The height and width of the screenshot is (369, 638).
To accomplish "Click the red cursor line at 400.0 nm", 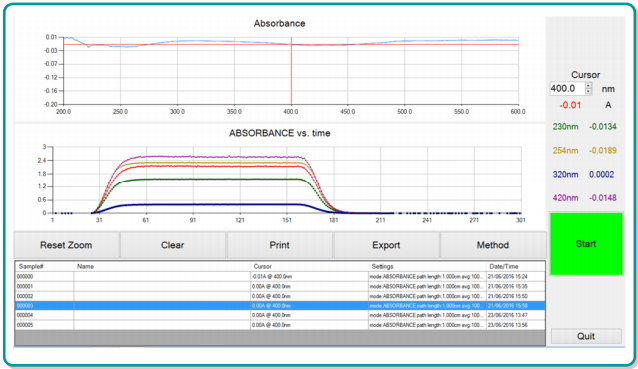I will click(291, 71).
